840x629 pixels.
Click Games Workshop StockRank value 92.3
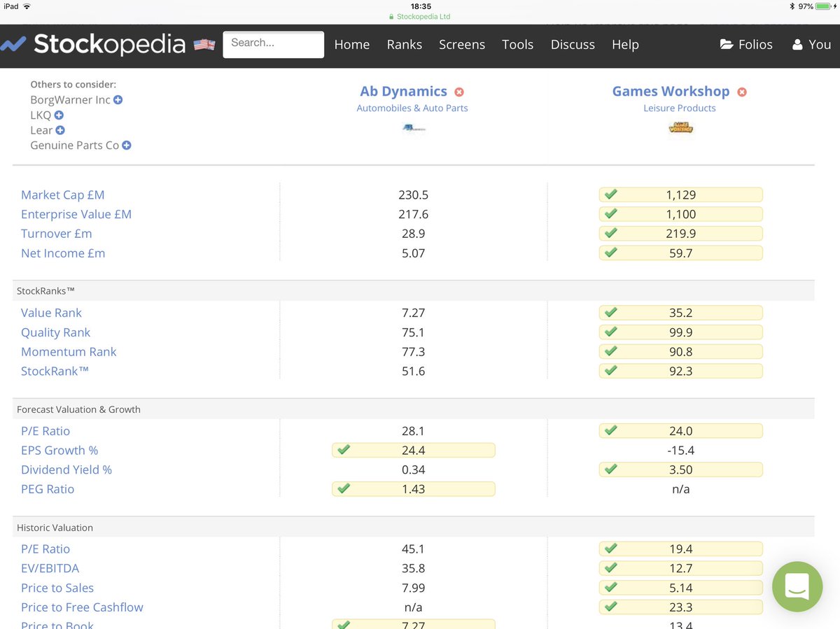point(681,371)
